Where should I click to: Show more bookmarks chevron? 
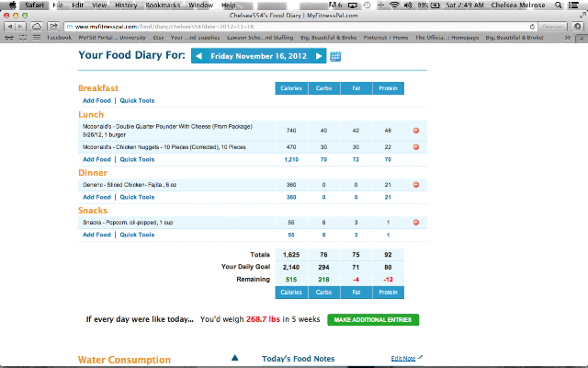coord(568,38)
